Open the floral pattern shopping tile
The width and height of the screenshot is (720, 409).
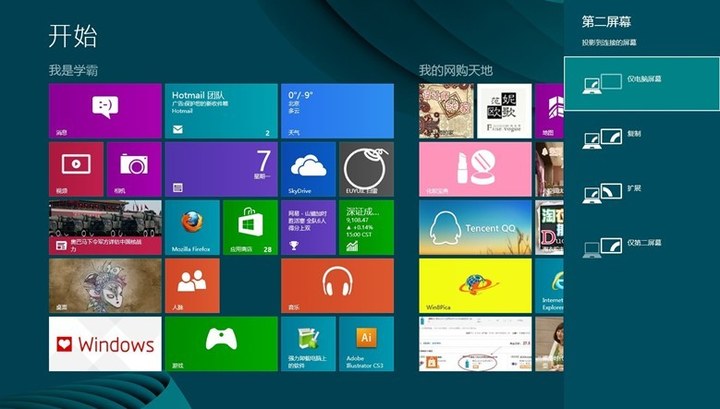pos(446,111)
